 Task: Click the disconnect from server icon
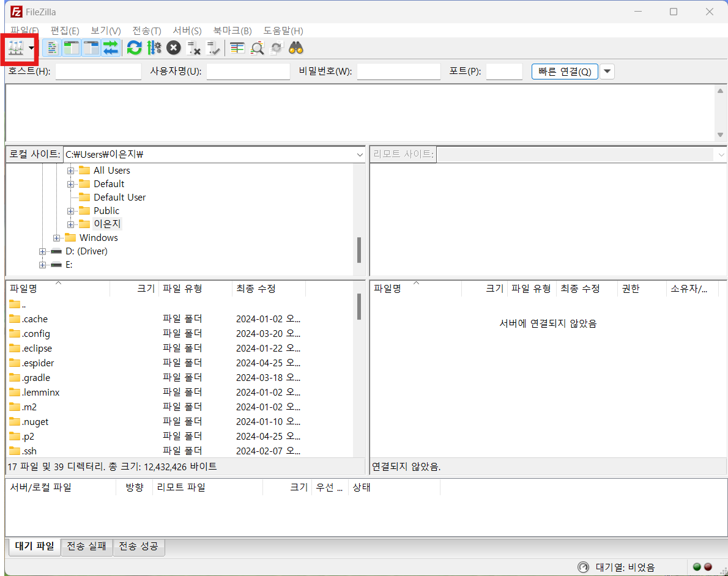193,48
